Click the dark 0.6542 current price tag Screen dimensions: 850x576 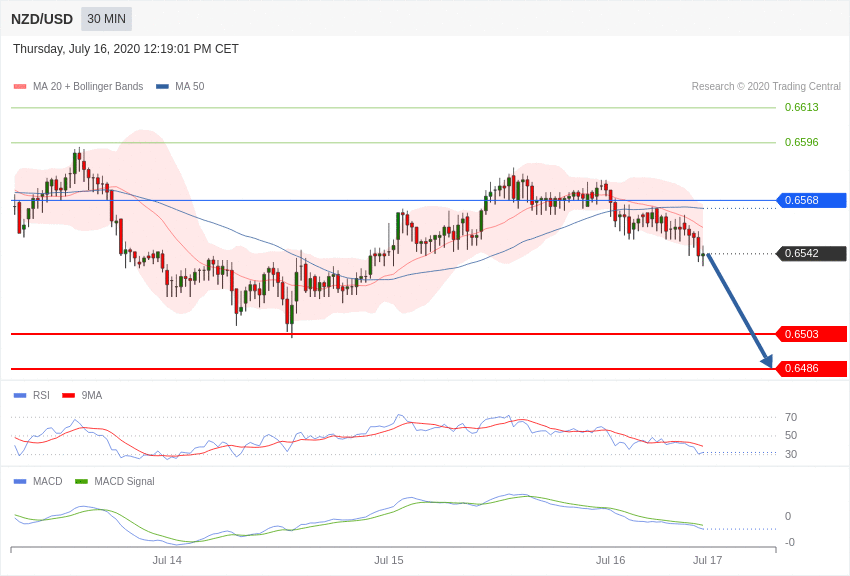[812, 254]
